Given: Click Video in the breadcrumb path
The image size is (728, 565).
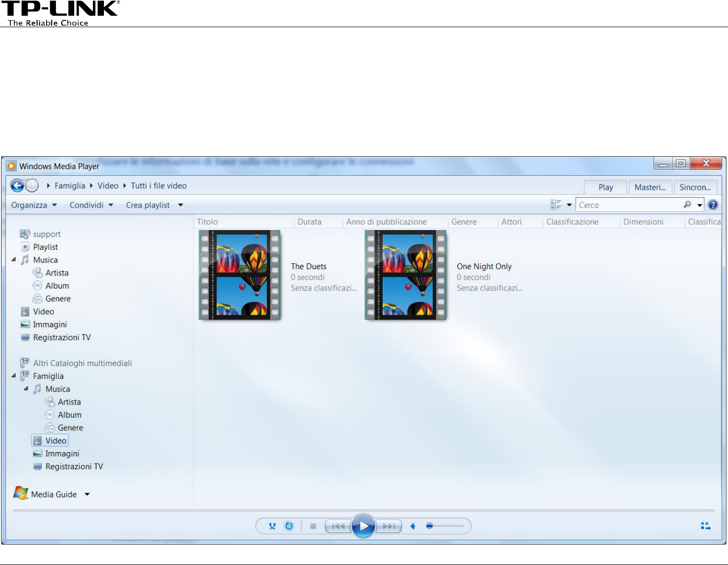Looking at the screenshot, I should point(108,186).
